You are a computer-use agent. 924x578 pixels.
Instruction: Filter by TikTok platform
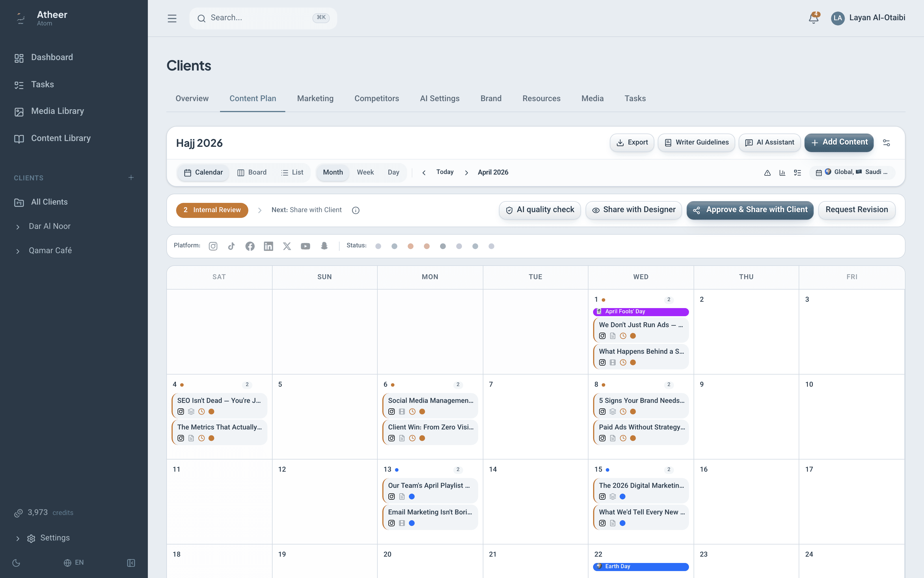pos(231,246)
